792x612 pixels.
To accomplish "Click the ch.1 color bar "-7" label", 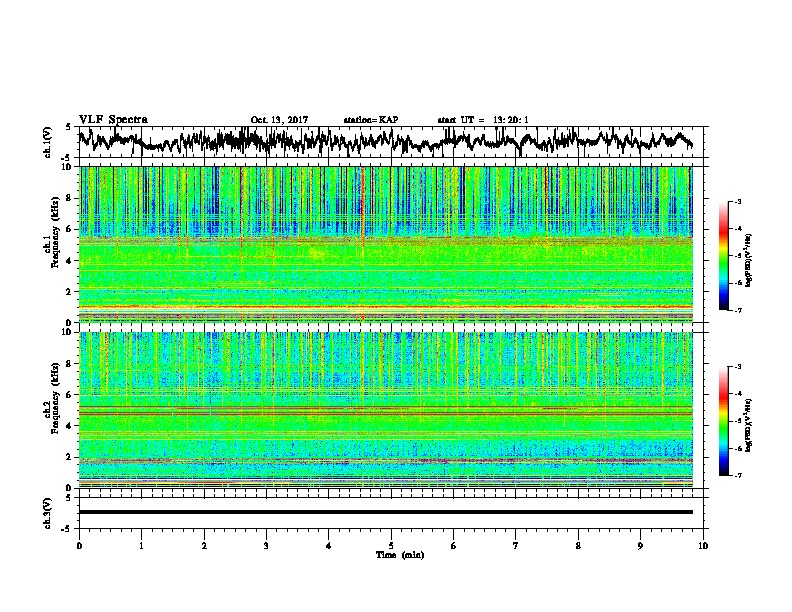I will (x=738, y=310).
